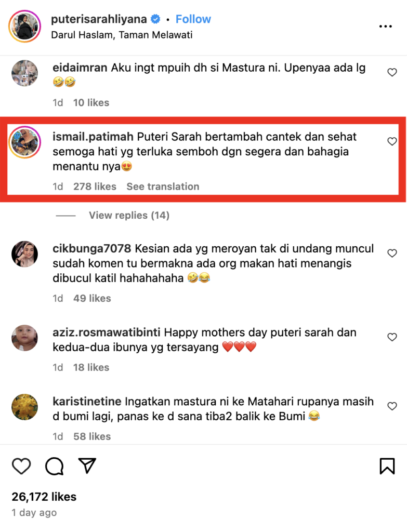Like eidaimran's comment
The image size is (407, 532).
[392, 72]
